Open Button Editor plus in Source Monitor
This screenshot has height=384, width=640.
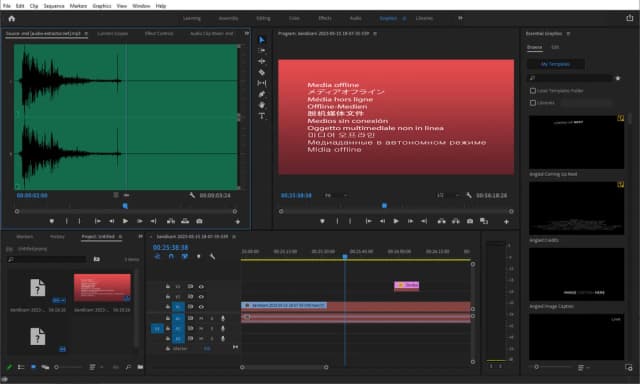click(238, 222)
